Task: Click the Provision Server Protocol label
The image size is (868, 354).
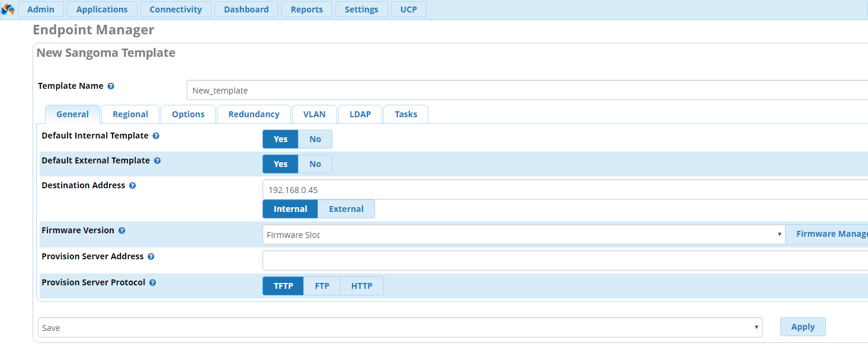Action: 94,282
